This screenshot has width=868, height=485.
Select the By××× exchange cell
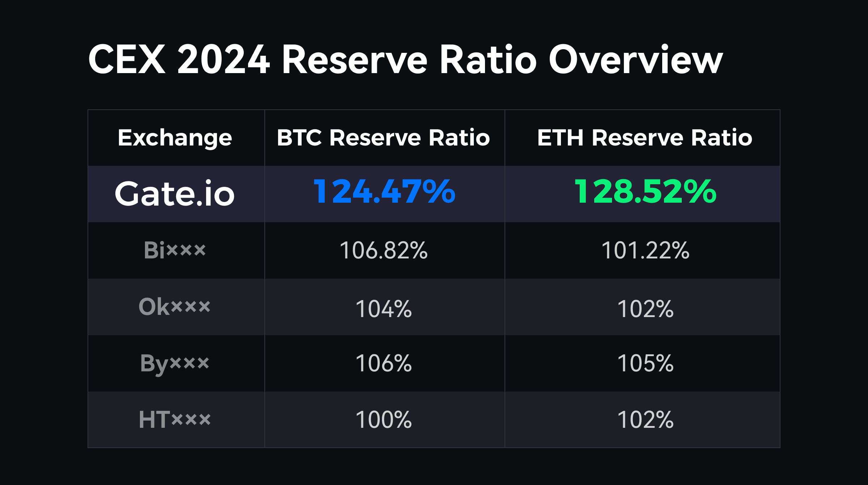[x=175, y=363]
